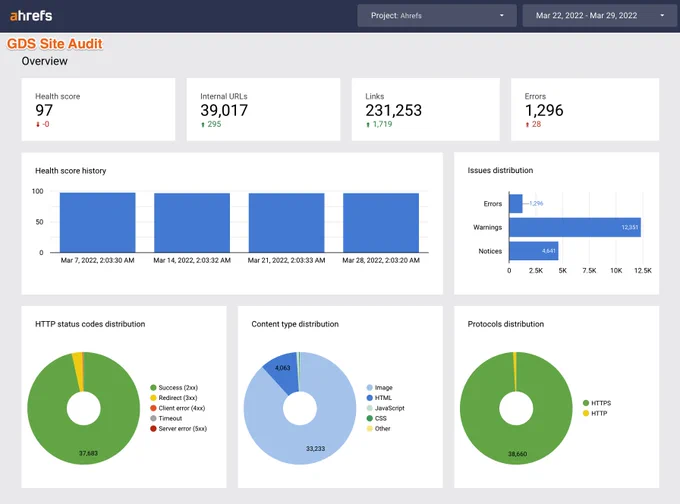The height and width of the screenshot is (504, 680).
Task: Click the Image legend swatch
Action: [x=369, y=388]
